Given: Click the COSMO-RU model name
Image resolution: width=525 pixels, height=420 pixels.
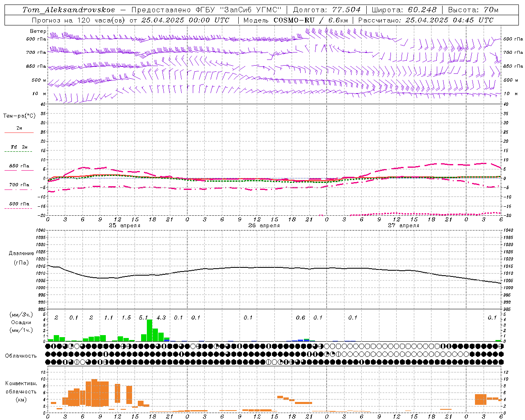Looking at the screenshot, I should tap(293, 20).
